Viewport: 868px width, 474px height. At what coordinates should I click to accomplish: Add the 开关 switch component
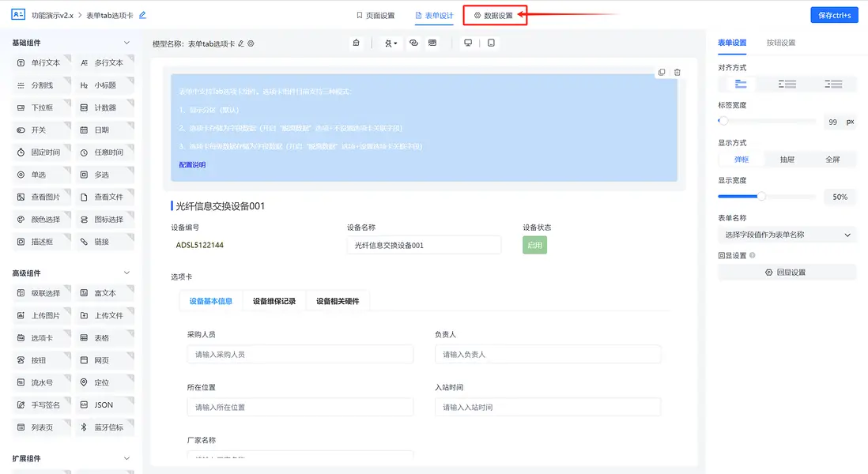42,130
